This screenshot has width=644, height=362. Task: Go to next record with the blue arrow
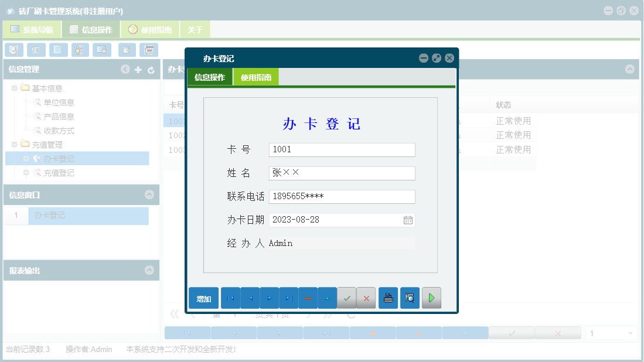[269, 298]
